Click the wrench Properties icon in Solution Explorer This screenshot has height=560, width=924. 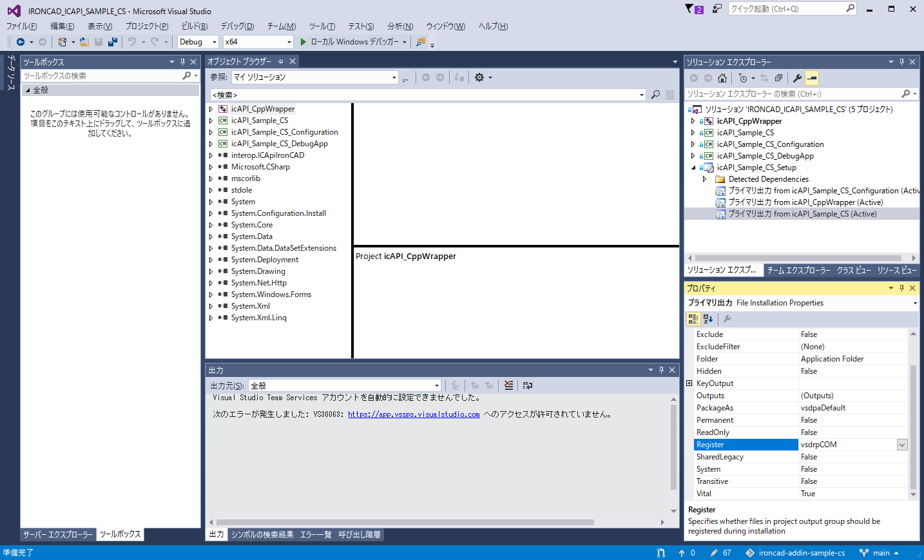click(x=797, y=78)
